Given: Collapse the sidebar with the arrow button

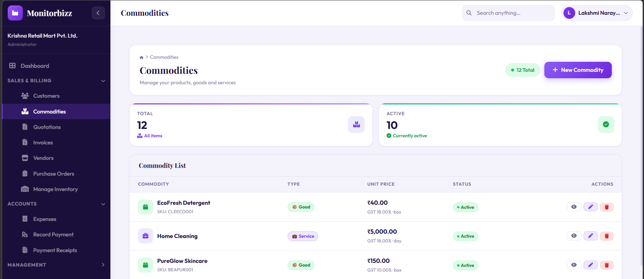Looking at the screenshot, I should [98, 13].
